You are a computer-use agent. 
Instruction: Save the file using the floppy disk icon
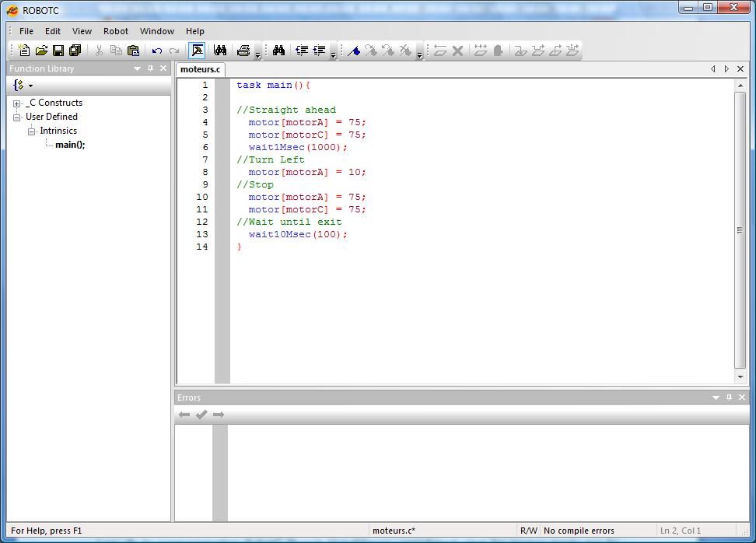click(x=58, y=51)
